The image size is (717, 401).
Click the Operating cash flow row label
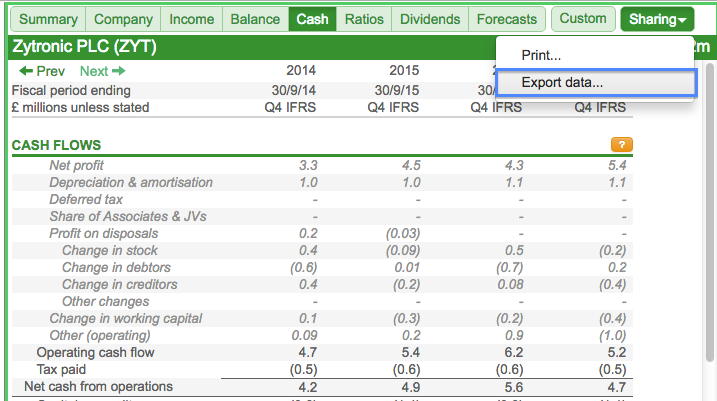96,353
